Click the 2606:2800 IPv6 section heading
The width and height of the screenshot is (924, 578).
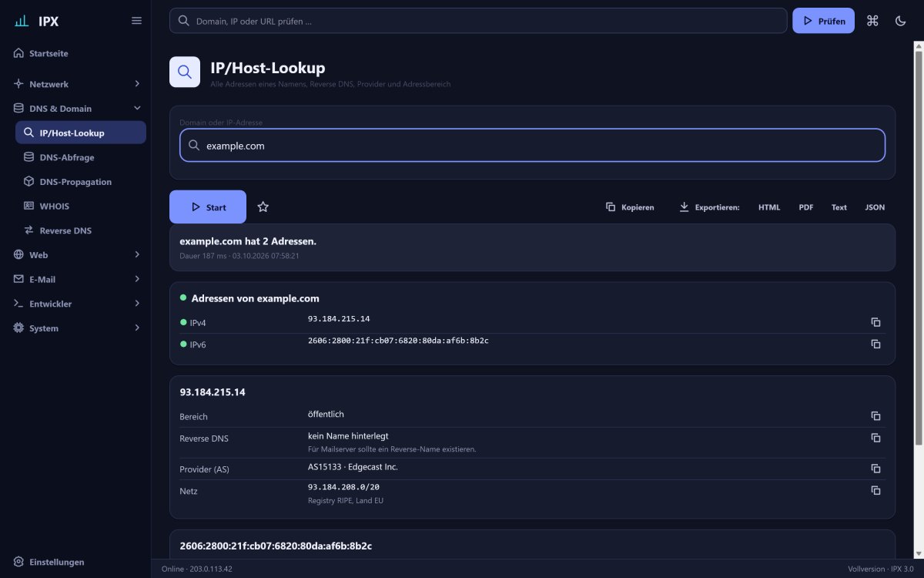point(276,546)
